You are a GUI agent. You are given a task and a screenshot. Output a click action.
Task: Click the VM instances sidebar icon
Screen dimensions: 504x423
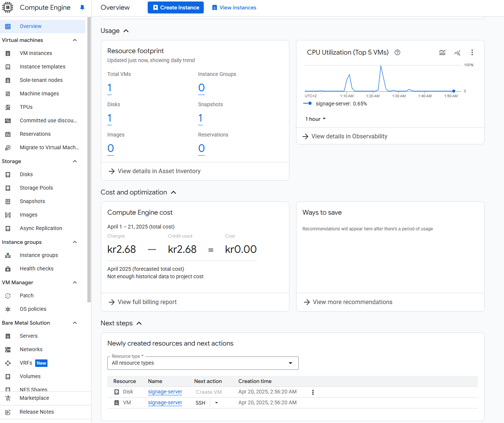pos(8,53)
